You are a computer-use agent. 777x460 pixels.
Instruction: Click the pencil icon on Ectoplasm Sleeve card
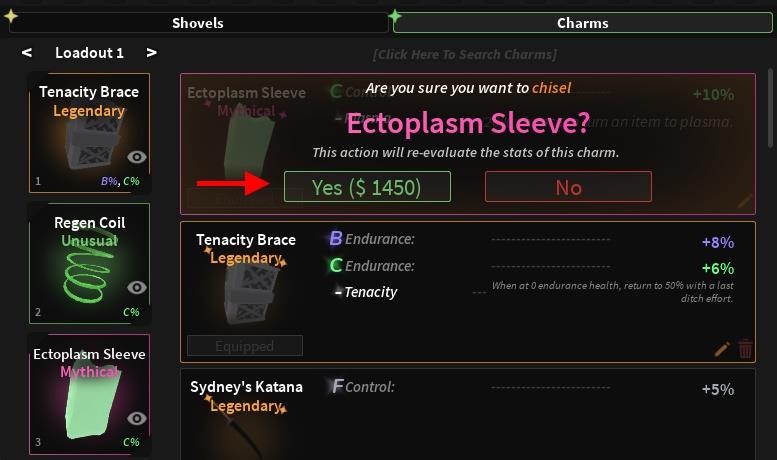tap(744, 201)
